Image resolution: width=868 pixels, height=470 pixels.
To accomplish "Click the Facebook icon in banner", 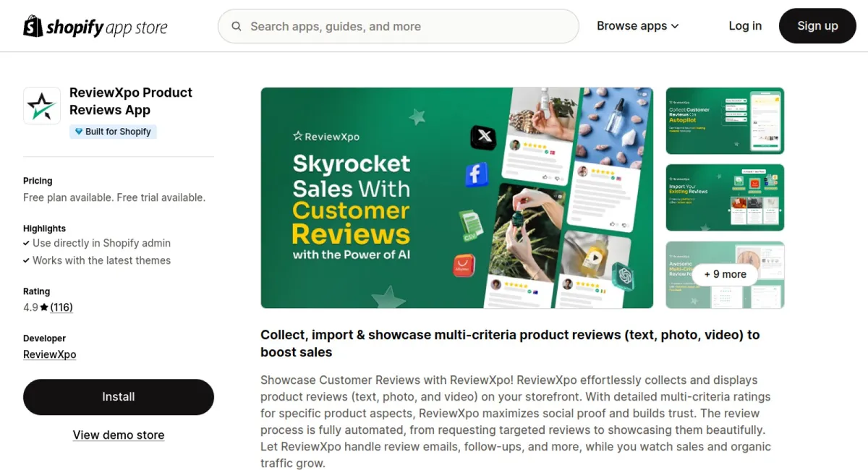I will [x=476, y=174].
